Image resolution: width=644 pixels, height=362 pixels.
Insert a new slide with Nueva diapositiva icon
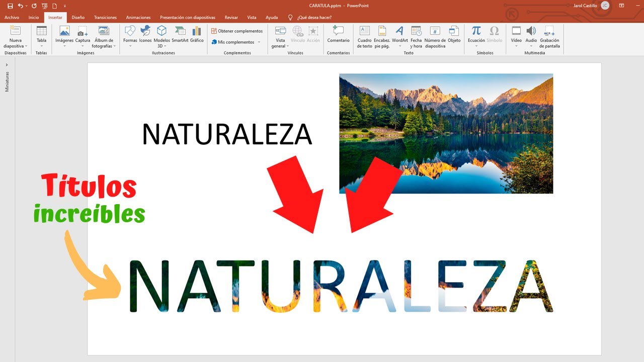[16, 37]
